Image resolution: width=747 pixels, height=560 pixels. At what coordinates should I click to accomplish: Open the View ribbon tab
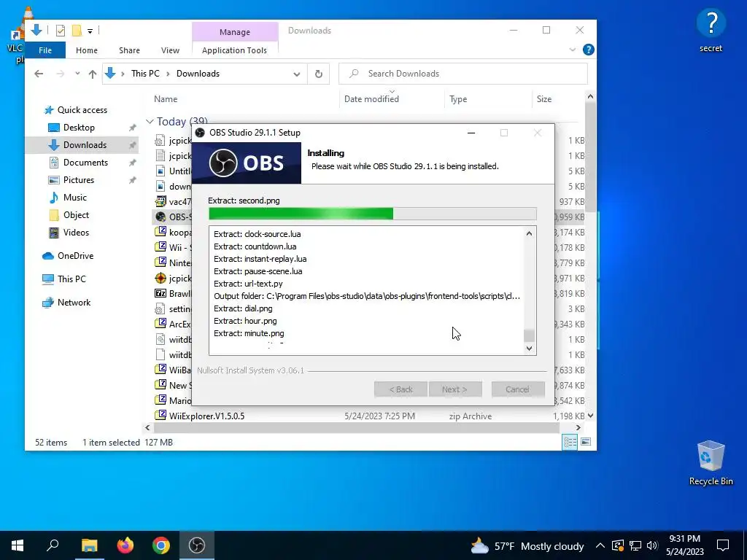(170, 50)
